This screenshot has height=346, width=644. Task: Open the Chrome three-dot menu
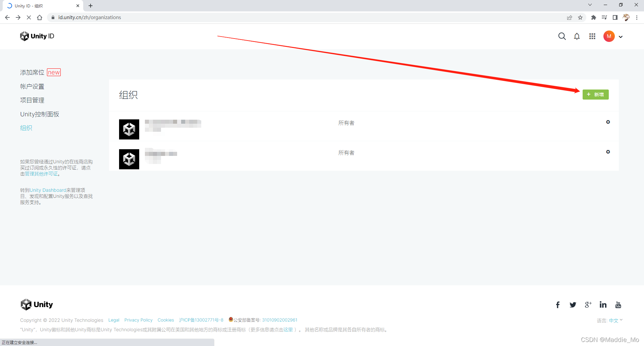click(x=637, y=17)
